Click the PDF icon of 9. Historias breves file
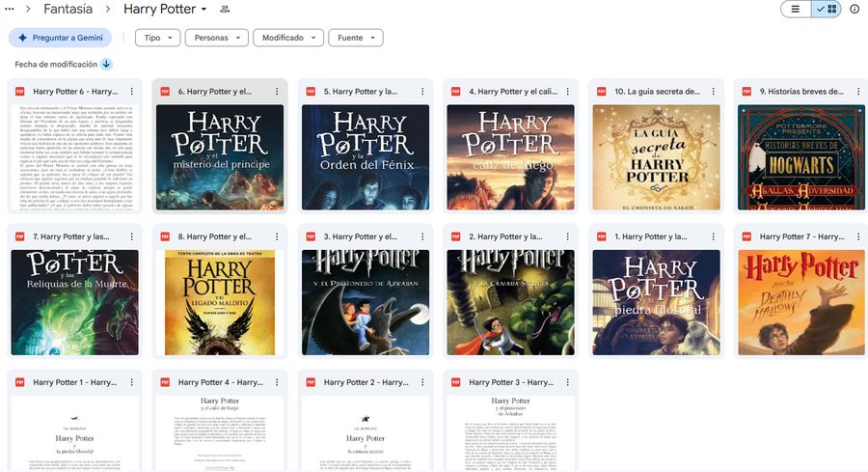Screen dimensions: 868x472 coord(746,92)
